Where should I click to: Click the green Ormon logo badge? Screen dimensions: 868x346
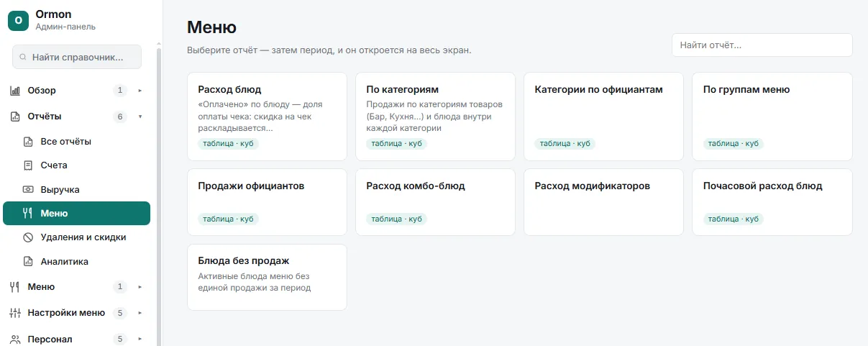coord(18,20)
